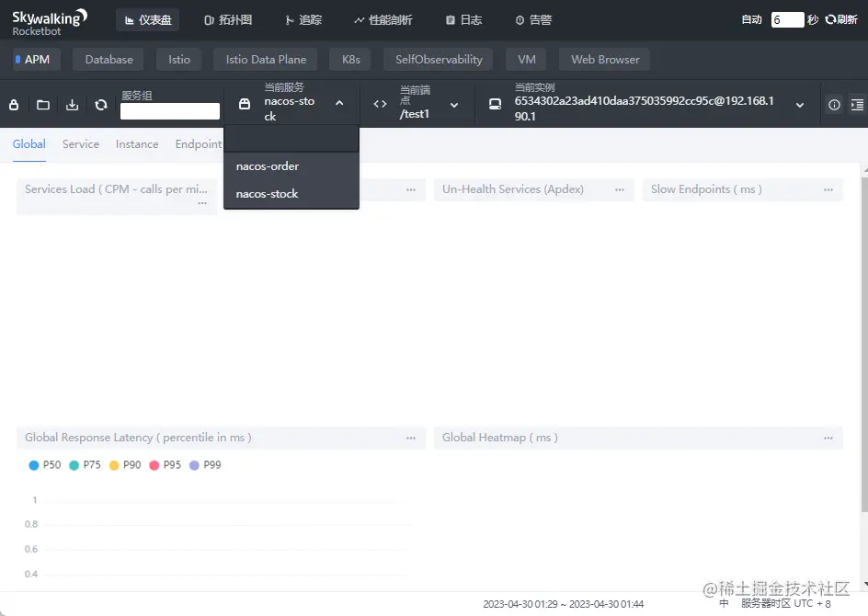Select the Istio dashboard tab

pos(178,59)
